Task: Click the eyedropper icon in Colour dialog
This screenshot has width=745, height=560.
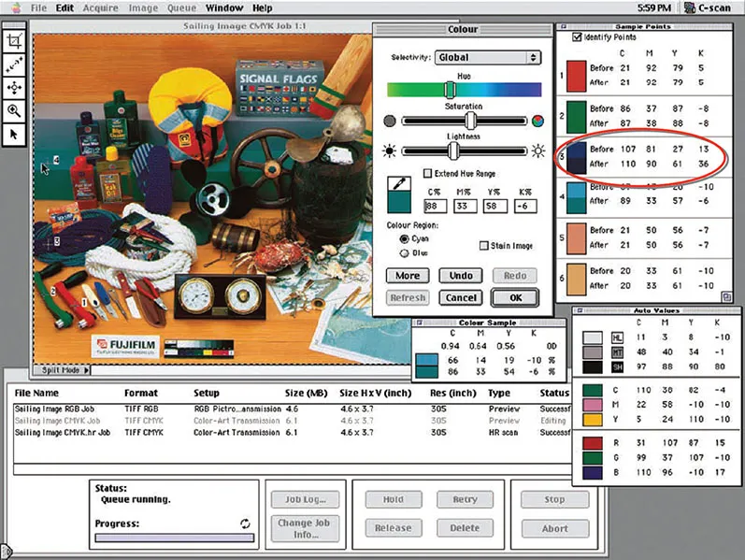Action: pos(395,186)
